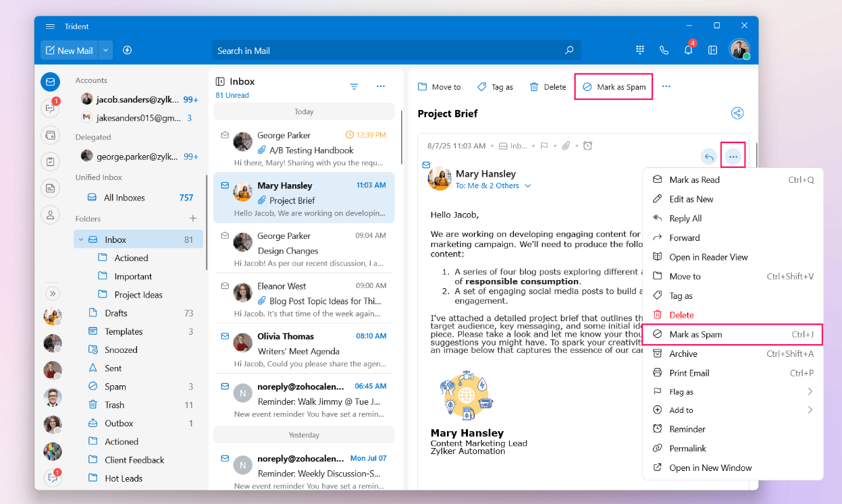Click the New Mail button
This screenshot has height=504, width=842.
pyautogui.click(x=70, y=51)
